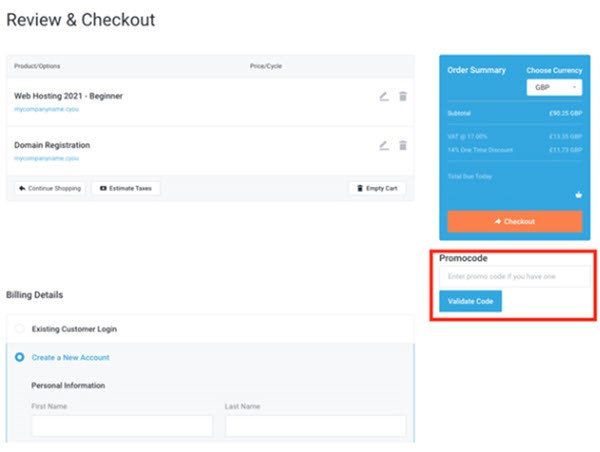This screenshot has width=600, height=452.
Task: Click the Create a New Account label
Action: [x=70, y=357]
